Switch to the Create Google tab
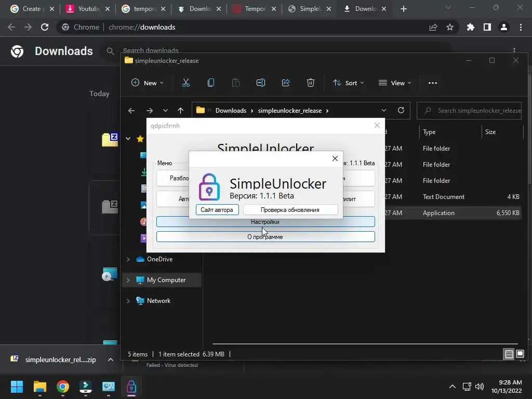The width and height of the screenshot is (532, 399). (32, 9)
